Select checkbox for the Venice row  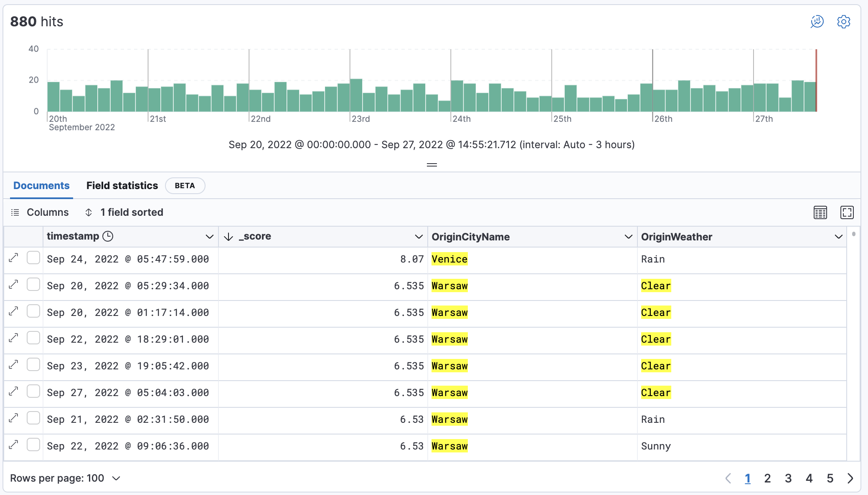point(33,258)
